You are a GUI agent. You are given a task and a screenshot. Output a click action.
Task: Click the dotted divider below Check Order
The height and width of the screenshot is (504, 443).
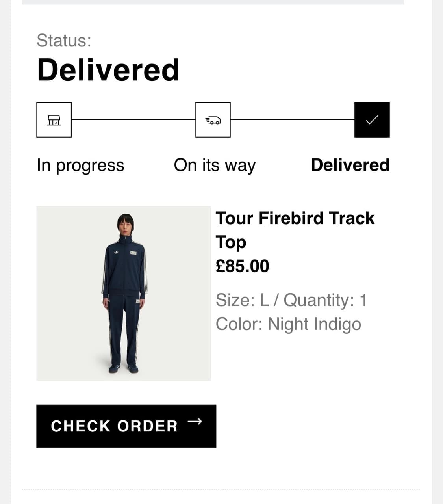pos(221,489)
